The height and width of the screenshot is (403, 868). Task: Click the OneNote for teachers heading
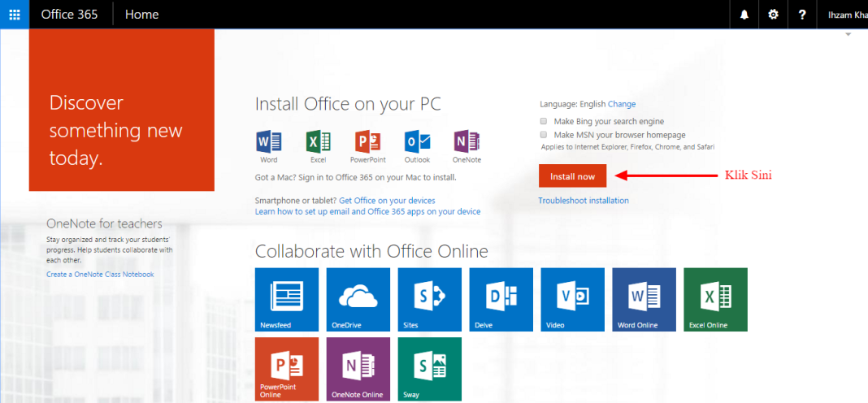coord(105,223)
